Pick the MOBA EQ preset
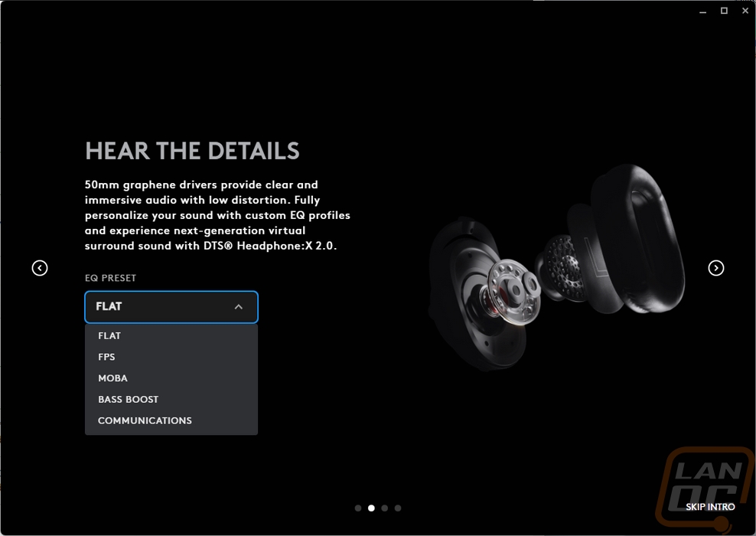 click(171, 378)
